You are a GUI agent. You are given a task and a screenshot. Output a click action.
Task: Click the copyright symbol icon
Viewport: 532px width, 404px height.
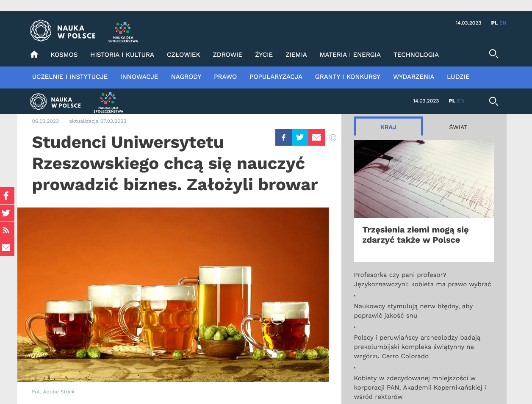(333, 138)
